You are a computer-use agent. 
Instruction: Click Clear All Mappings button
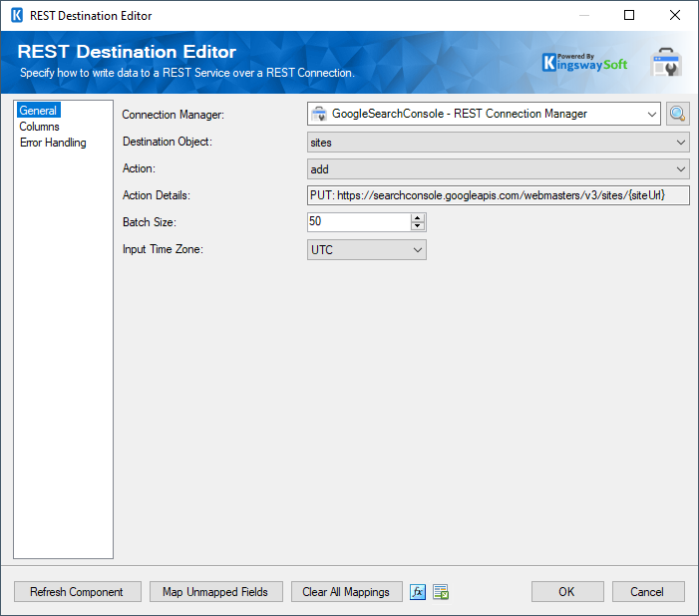point(347,592)
